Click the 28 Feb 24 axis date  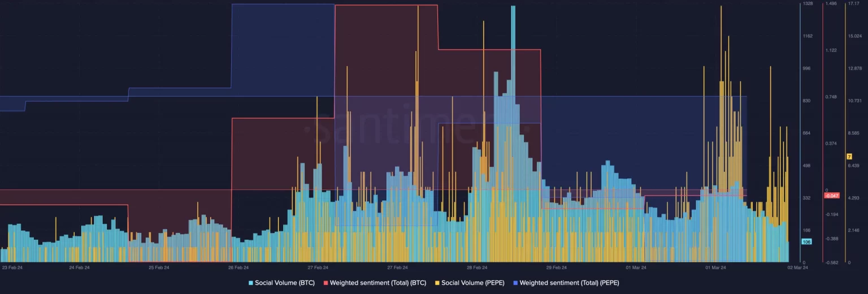coord(477,267)
